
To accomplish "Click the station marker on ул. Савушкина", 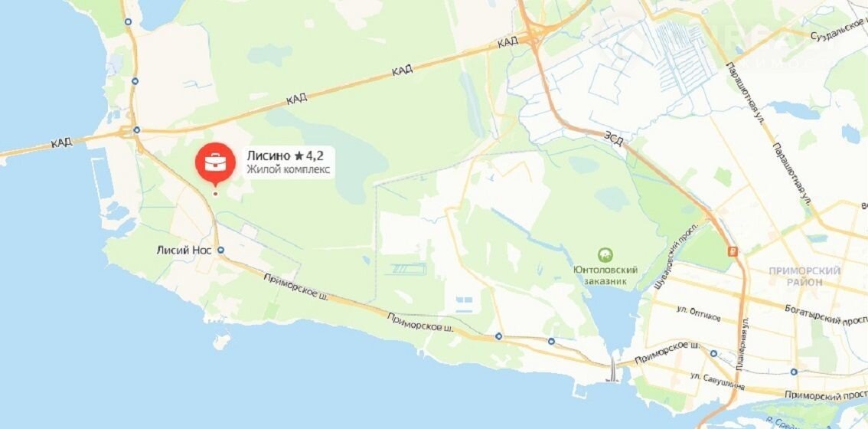I will pyautogui.click(x=794, y=372).
